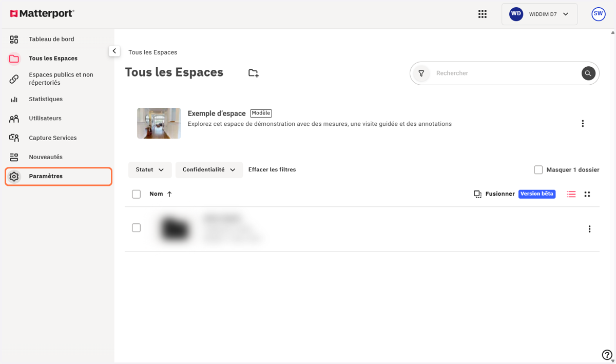Click the link chain icon in sidebar
Screen dimensions: 616x364
coord(14,79)
